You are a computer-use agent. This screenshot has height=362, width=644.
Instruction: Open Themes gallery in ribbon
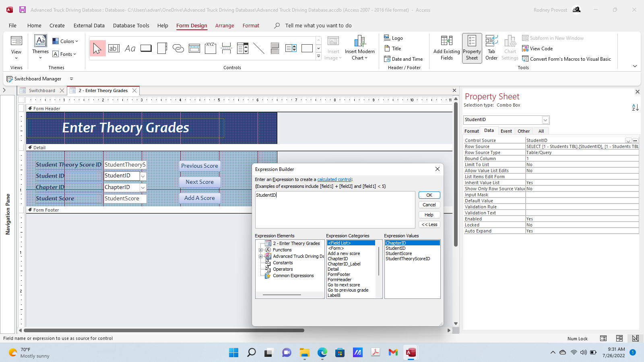click(41, 47)
